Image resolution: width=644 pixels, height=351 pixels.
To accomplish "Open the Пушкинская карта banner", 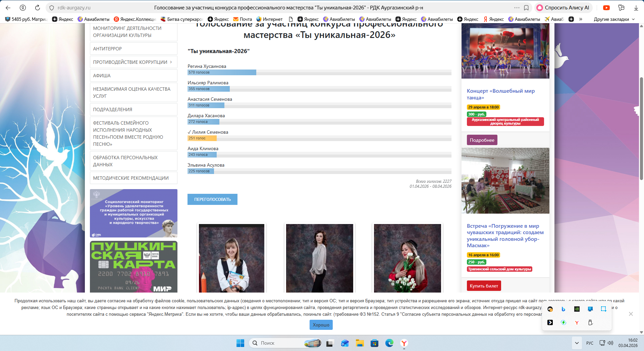I will pos(133,267).
